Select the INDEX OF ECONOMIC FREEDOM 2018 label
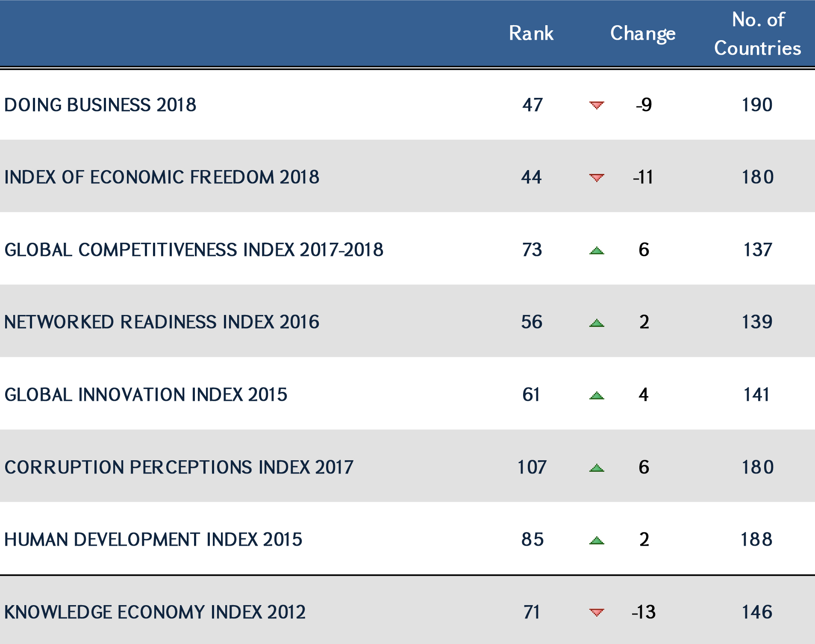 click(x=162, y=177)
